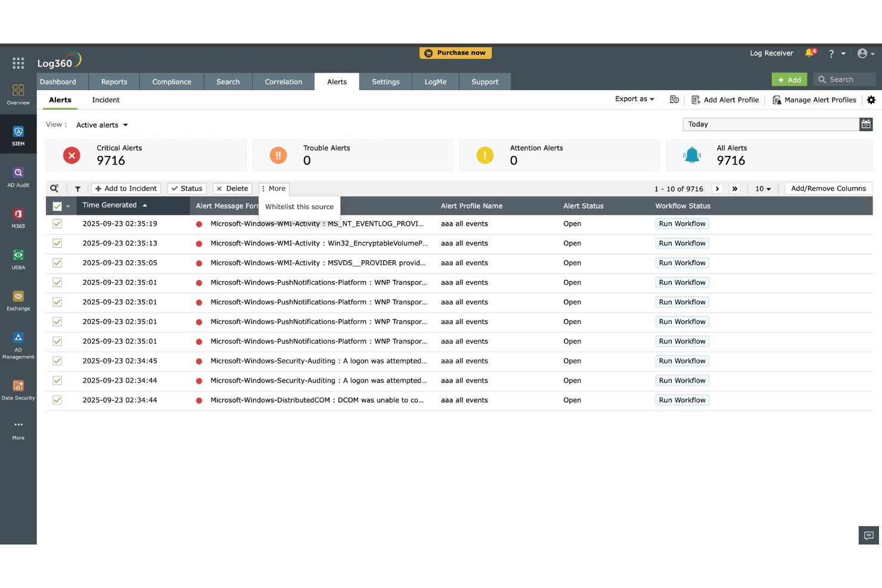
Task: Click the Today date range field
Action: click(x=771, y=124)
